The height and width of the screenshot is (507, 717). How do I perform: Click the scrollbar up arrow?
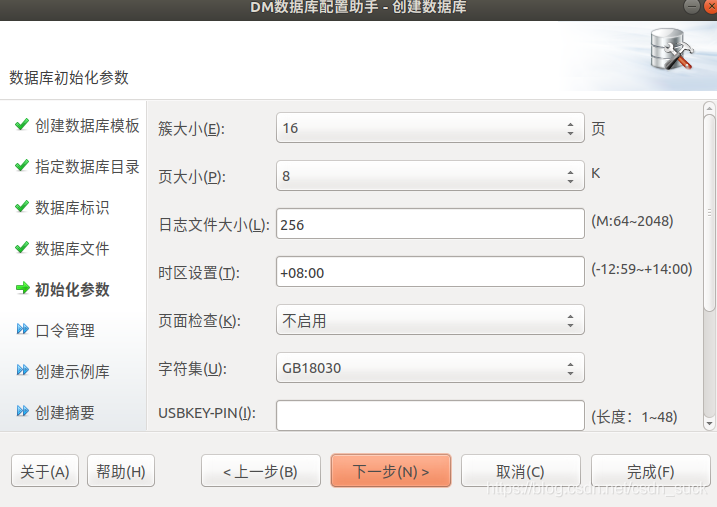[709, 108]
